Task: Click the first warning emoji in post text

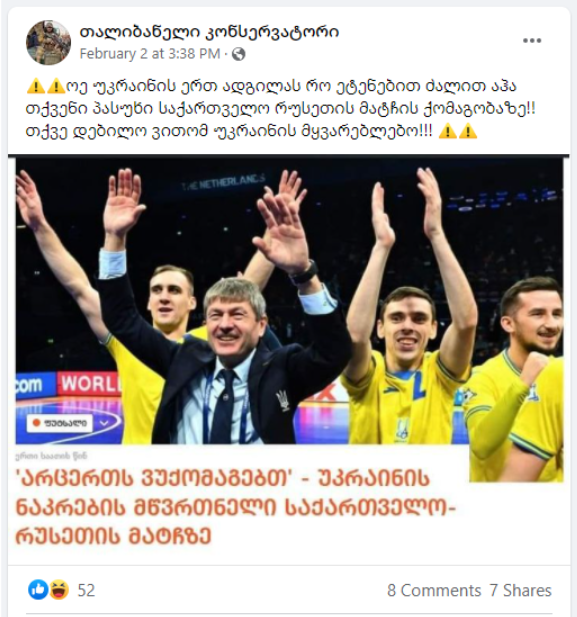Action: tap(35, 86)
